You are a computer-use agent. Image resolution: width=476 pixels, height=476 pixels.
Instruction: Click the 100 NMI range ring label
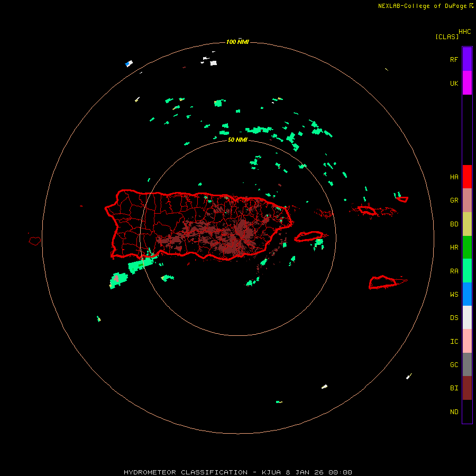(237, 42)
